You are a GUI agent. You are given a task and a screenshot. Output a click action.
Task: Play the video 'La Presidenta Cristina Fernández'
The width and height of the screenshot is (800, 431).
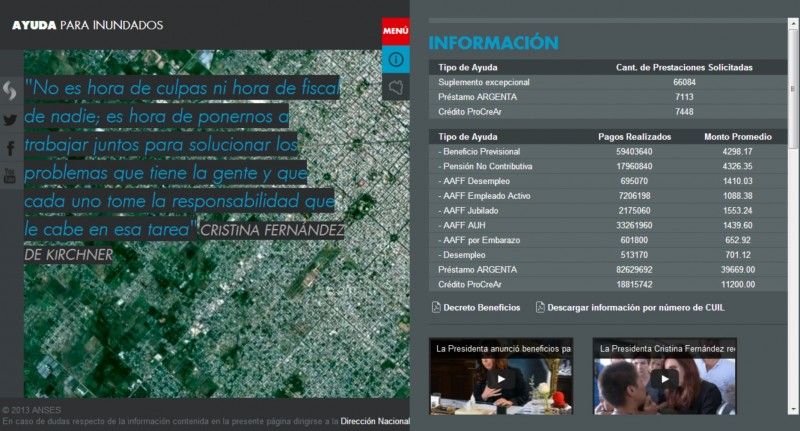click(664, 379)
